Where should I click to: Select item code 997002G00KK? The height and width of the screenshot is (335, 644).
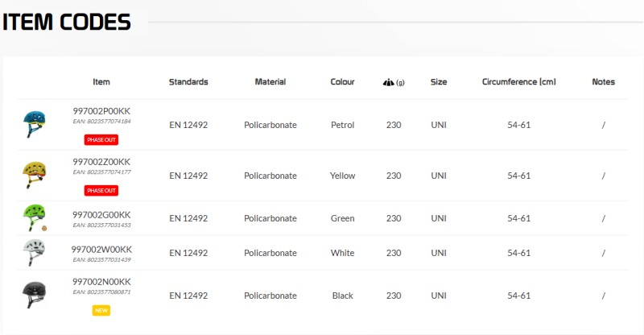coord(101,215)
